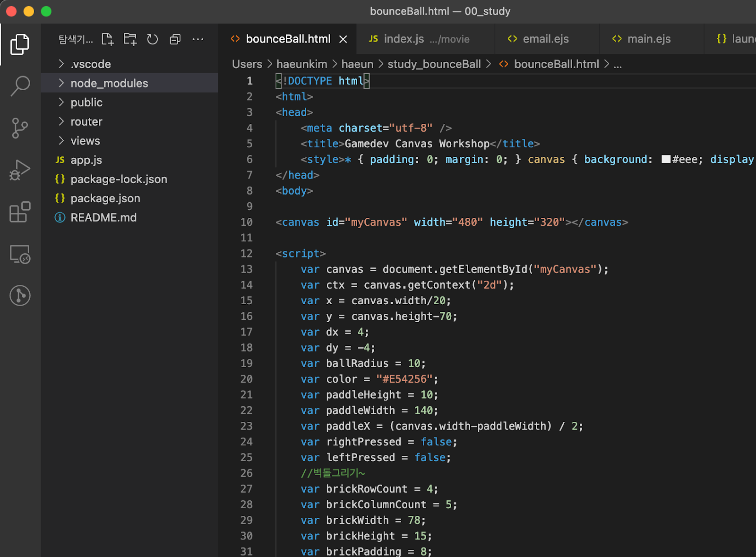The height and width of the screenshot is (557, 756).
Task: Open the Explorer view in activity bar
Action: pyautogui.click(x=20, y=44)
